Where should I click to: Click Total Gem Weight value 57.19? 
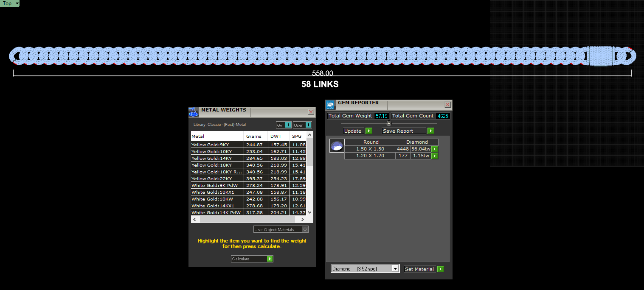381,116
